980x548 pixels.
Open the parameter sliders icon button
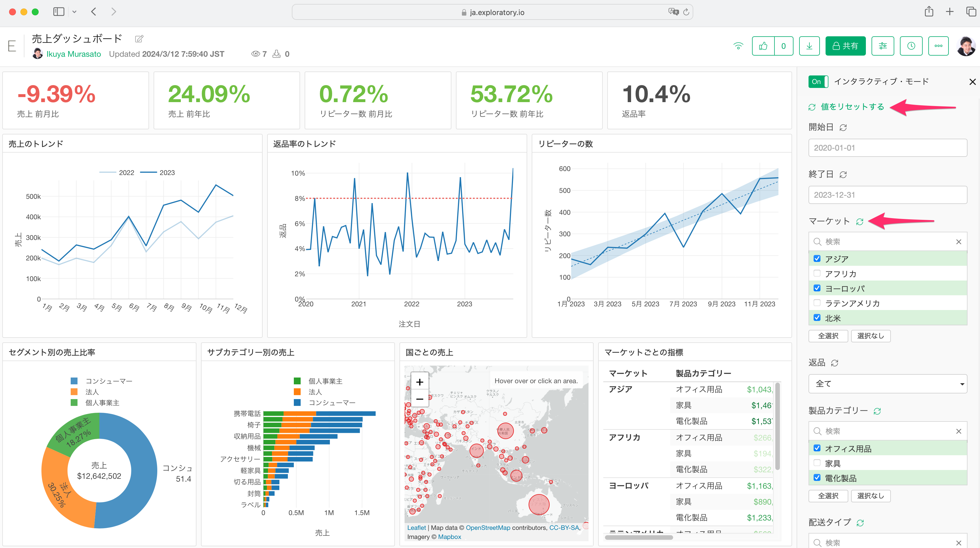pos(883,46)
